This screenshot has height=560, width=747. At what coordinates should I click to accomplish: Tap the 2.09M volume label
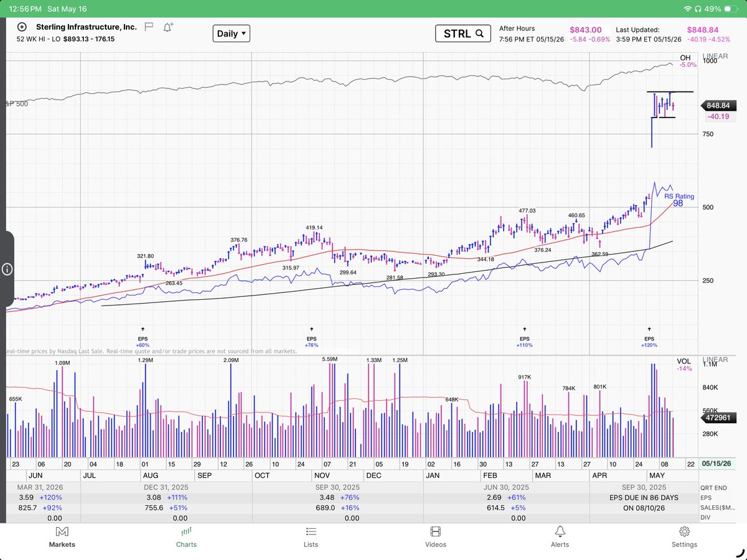[x=231, y=360]
